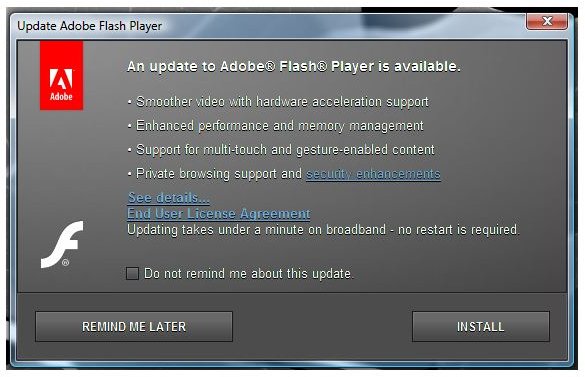This screenshot has width=585, height=377.
Task: Open the 'See details...' link
Action: tap(168, 197)
